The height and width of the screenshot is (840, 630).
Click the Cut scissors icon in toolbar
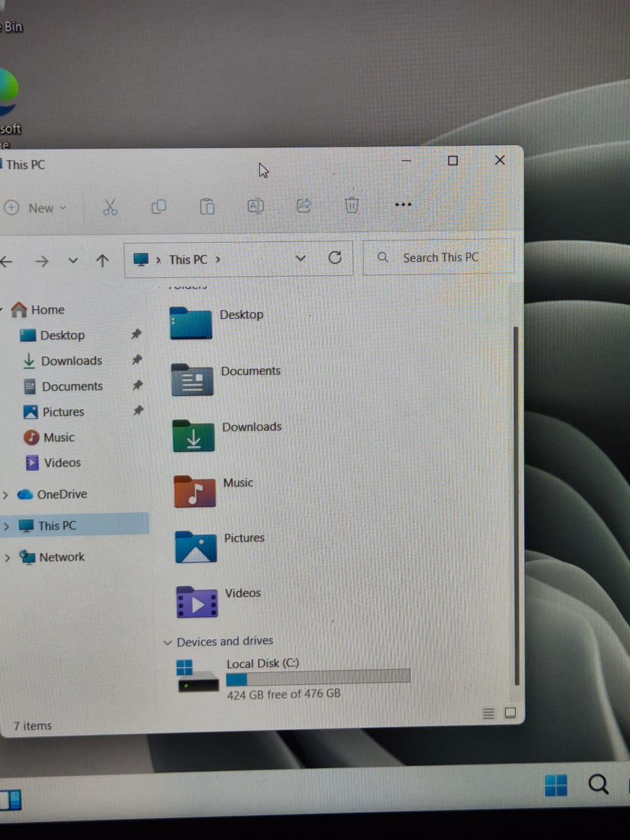coord(110,207)
